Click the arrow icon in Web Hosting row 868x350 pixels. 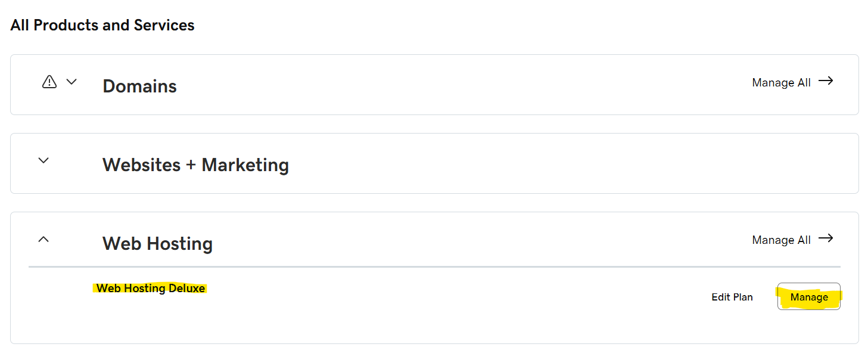point(826,239)
